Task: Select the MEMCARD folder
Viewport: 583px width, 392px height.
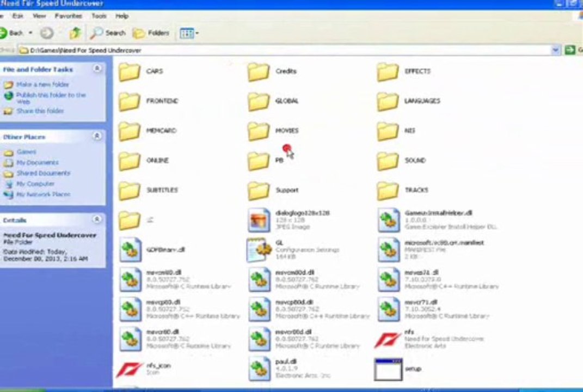Action: [x=148, y=131]
